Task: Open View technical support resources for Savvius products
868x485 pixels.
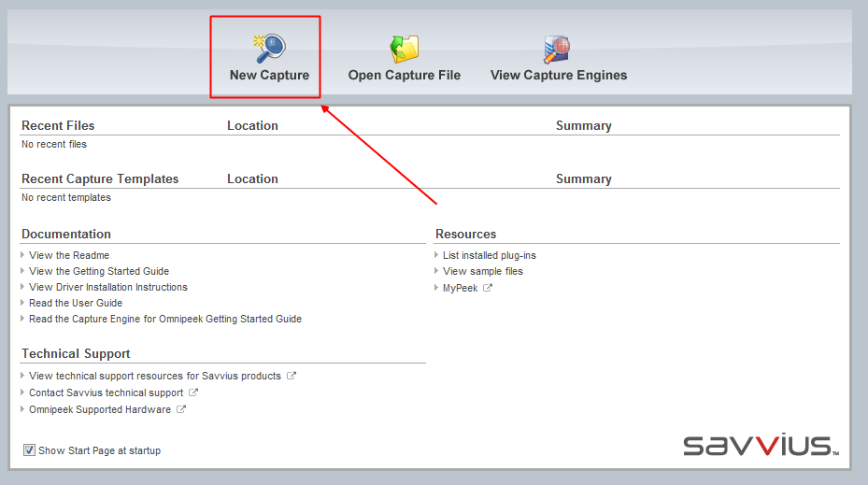Action: tap(155, 376)
